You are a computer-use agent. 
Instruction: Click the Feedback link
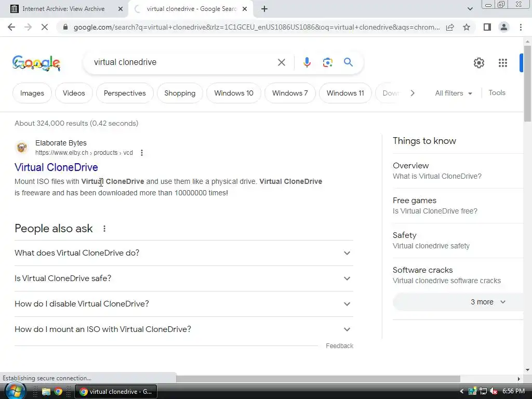click(x=339, y=345)
